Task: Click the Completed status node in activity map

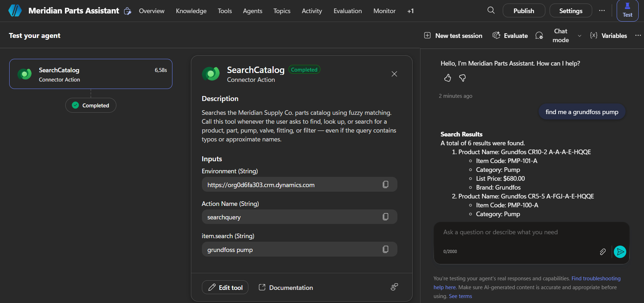Action: 91,105
